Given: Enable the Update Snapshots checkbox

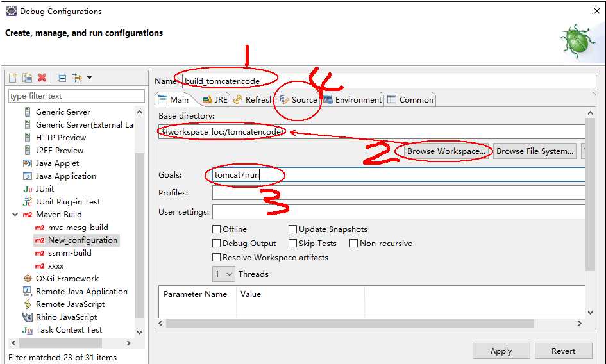Looking at the screenshot, I should point(292,229).
